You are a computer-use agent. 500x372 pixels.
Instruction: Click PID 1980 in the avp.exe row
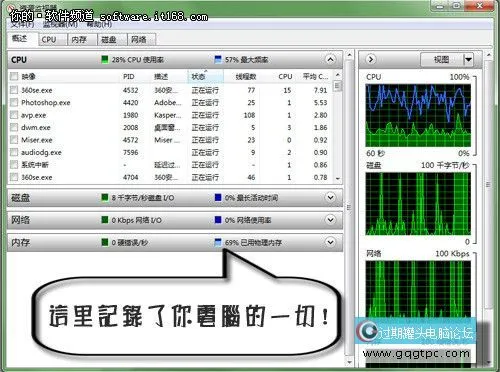point(130,115)
